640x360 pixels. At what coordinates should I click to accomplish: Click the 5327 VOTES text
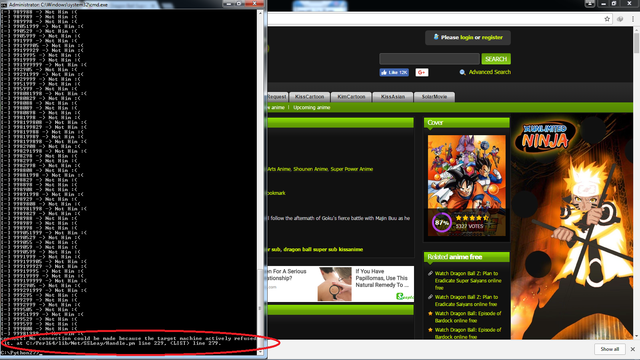point(469,226)
